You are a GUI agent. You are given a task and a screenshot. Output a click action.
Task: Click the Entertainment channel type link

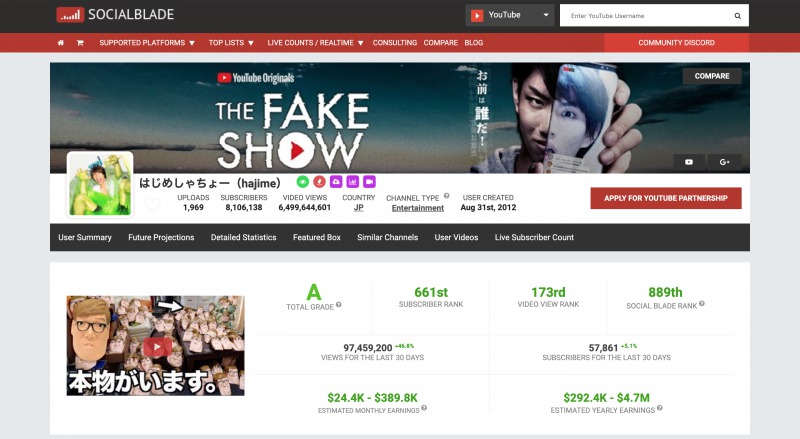(x=418, y=208)
